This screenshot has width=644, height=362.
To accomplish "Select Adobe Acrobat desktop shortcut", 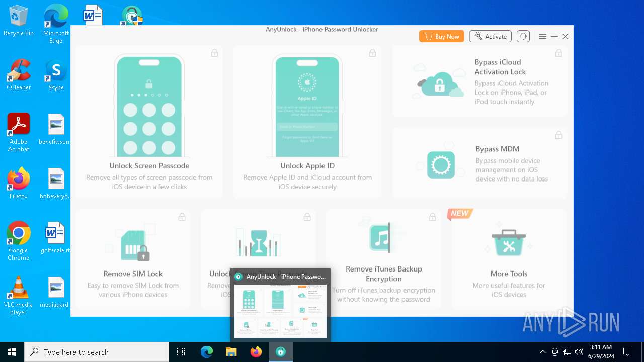I will click(19, 133).
